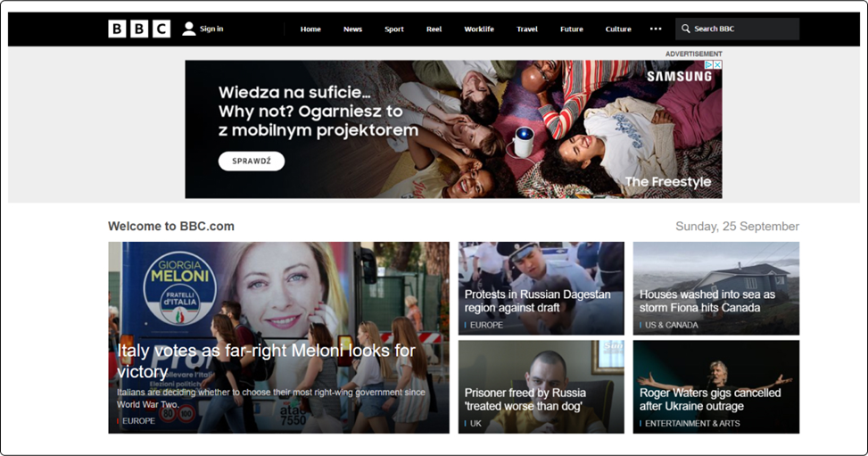
Task: Open the News section
Action: (352, 29)
